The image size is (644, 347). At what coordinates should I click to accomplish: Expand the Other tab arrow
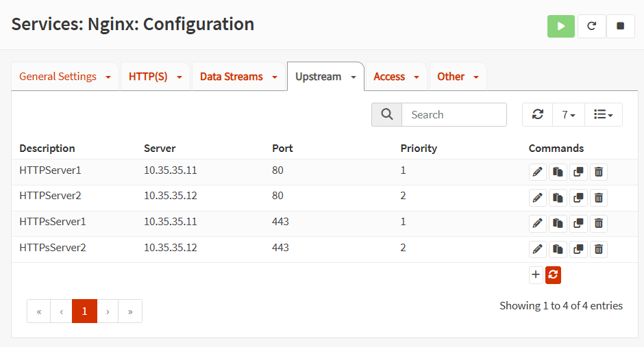(x=476, y=77)
